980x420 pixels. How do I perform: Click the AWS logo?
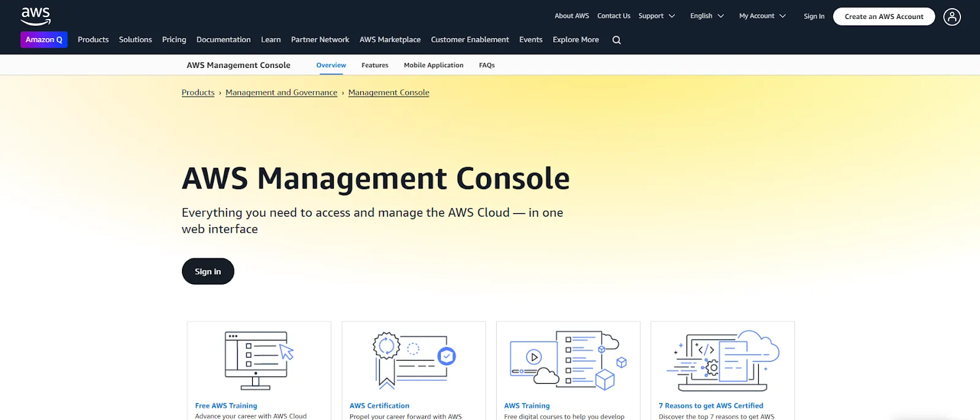[x=36, y=16]
